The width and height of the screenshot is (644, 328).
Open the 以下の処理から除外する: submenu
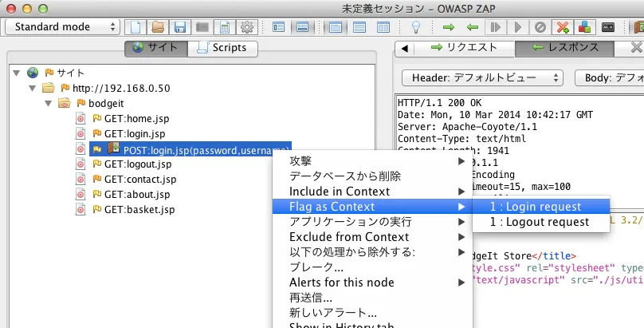(372, 252)
